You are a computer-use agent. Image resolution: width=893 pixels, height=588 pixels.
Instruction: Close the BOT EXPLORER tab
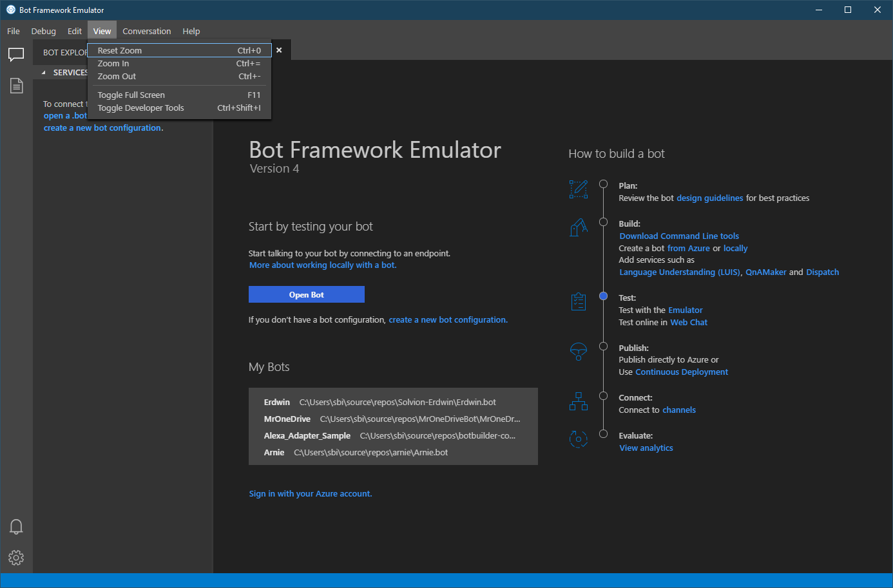(x=278, y=50)
